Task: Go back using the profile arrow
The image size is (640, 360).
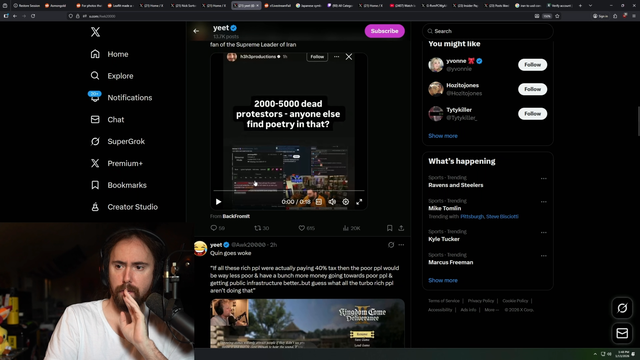Action: (196, 31)
